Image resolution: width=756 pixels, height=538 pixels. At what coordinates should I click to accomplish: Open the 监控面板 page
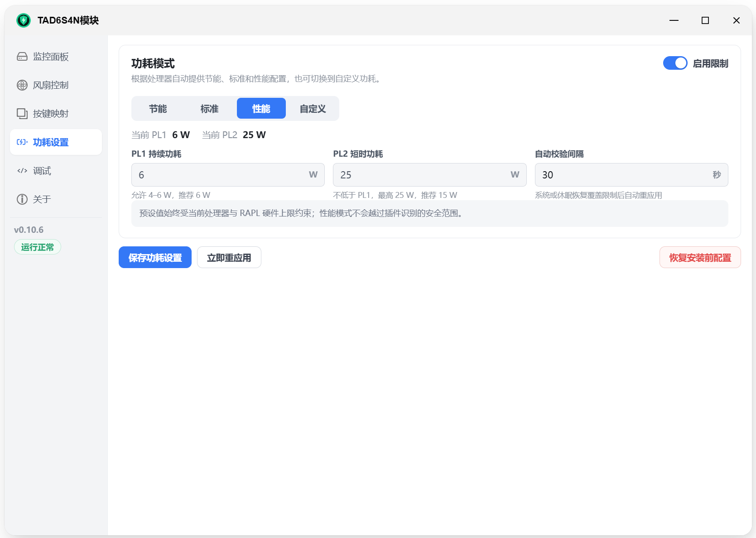coord(56,57)
